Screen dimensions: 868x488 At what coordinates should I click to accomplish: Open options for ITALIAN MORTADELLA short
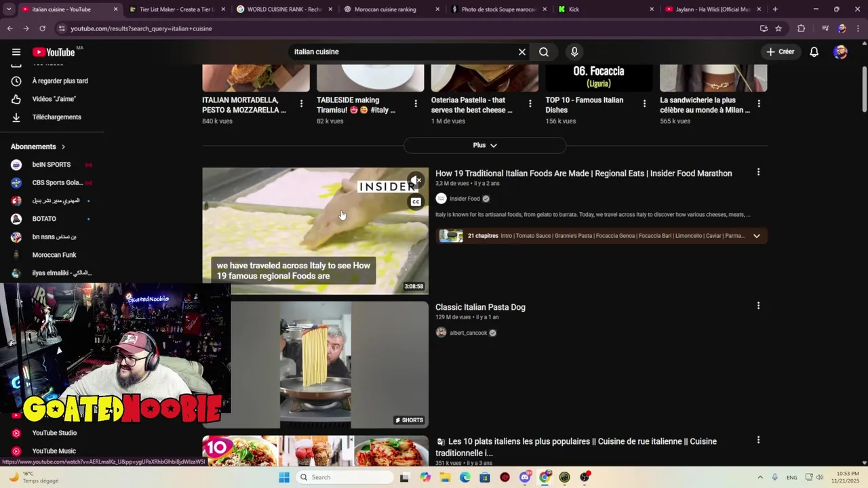(301, 104)
